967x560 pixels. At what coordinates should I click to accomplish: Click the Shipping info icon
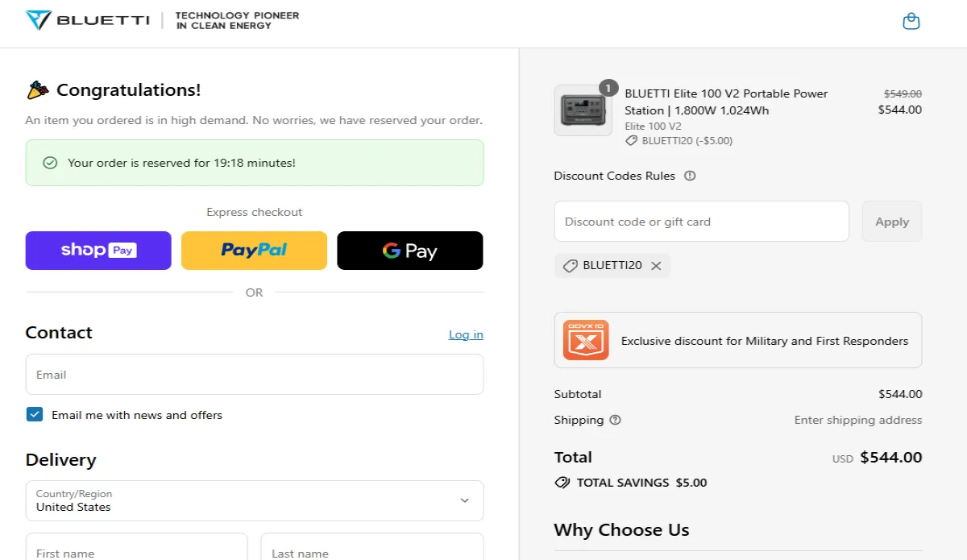click(615, 420)
